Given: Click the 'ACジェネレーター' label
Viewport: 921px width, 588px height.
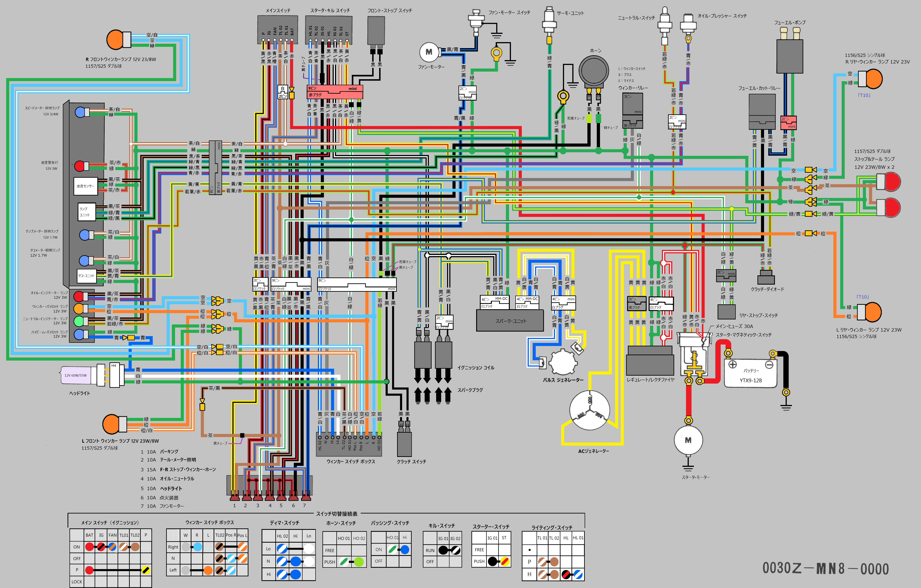Looking at the screenshot, I should [x=594, y=451].
